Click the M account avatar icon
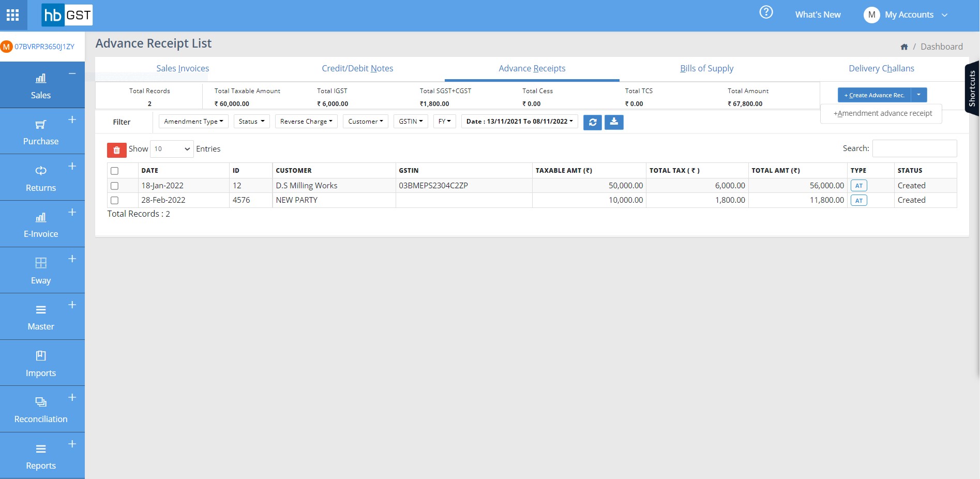 [x=871, y=15]
